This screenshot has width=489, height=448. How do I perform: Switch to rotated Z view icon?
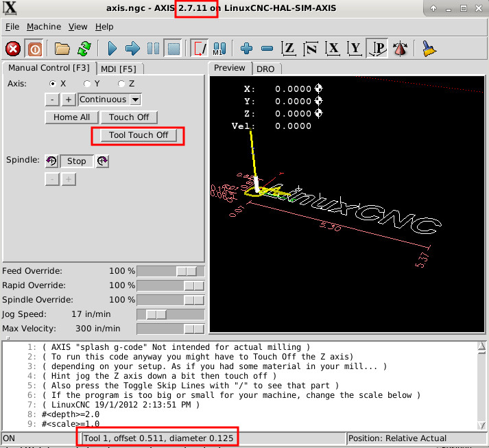(x=311, y=49)
